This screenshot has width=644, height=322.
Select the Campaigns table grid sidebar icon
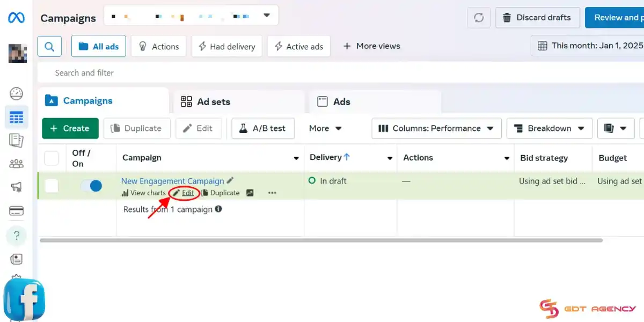17,117
